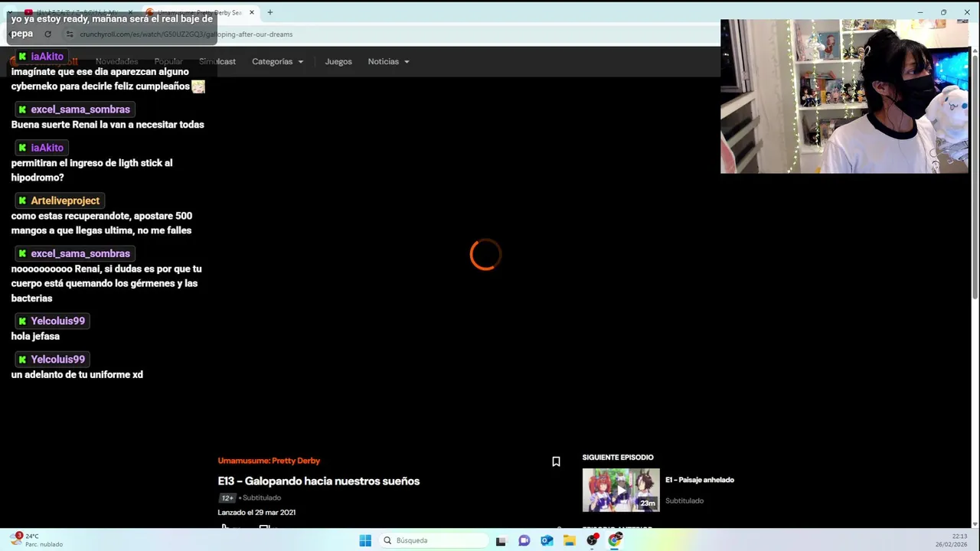Click the taskbar Búsqueda search box
The width and height of the screenshot is (980, 551).
pyautogui.click(x=434, y=540)
